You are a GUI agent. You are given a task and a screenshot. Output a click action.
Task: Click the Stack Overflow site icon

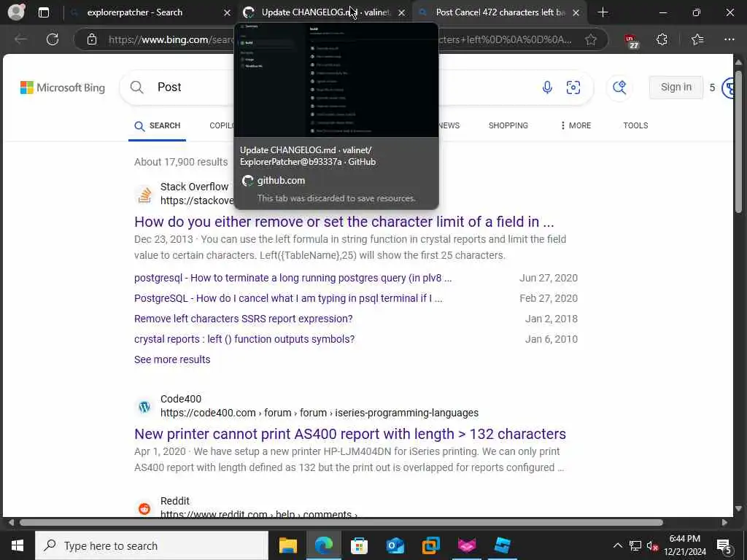[144, 194]
